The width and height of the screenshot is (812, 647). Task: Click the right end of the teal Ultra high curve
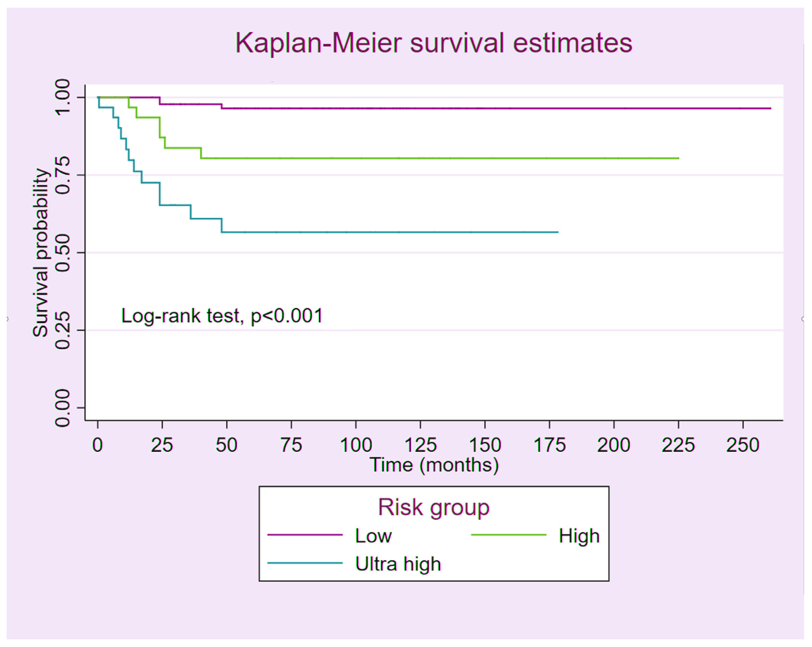[x=557, y=232]
